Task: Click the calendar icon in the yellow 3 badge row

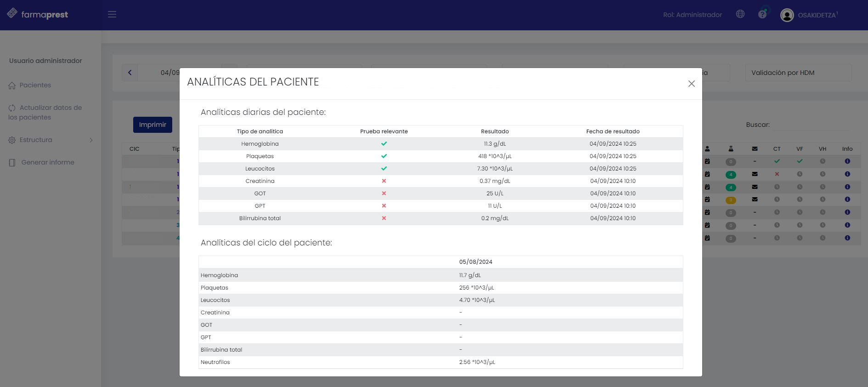Action: pyautogui.click(x=707, y=199)
